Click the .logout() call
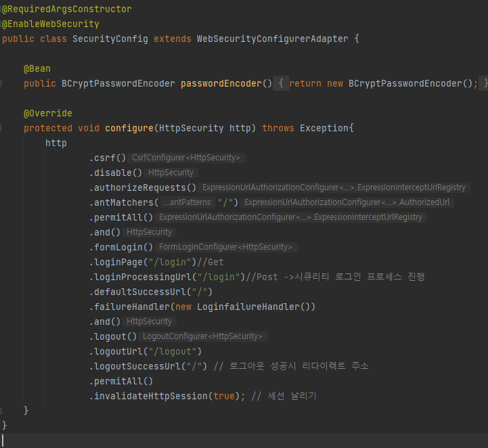The width and height of the screenshot is (488, 448). click(113, 336)
